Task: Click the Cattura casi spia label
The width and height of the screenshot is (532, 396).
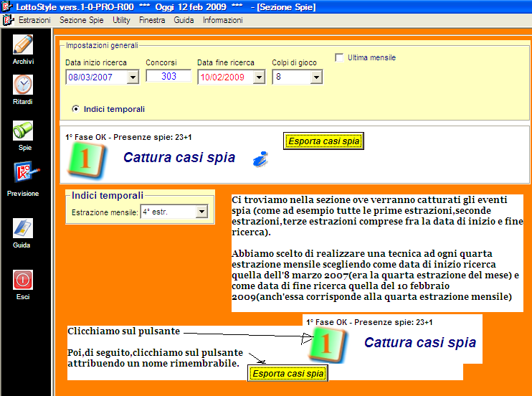Action: tap(179, 158)
